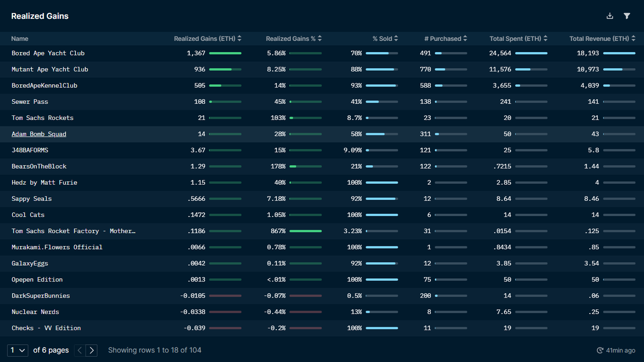
Task: Click the Realized Gains panel title
Action: click(40, 16)
